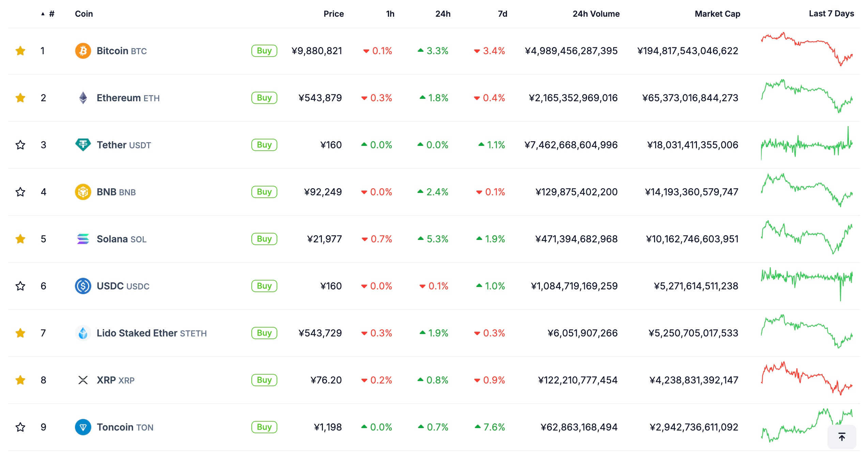Sort by rank using # column header

[x=48, y=14]
